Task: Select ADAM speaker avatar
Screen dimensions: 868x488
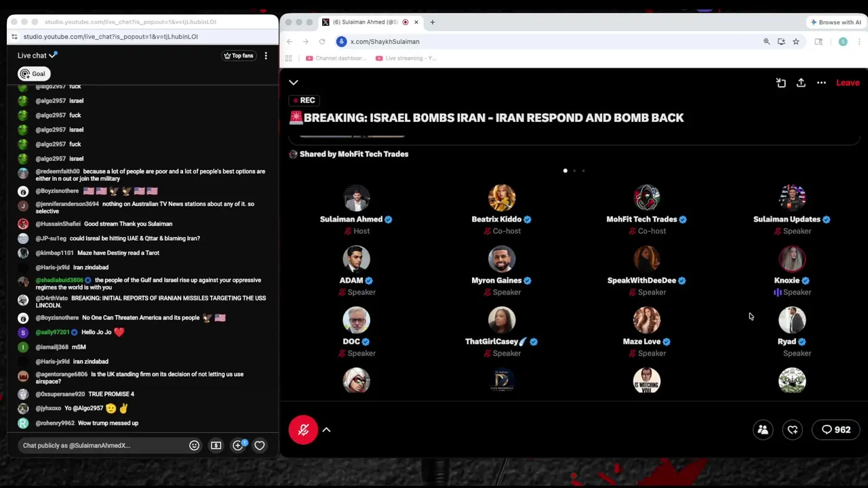Action: coord(356,259)
